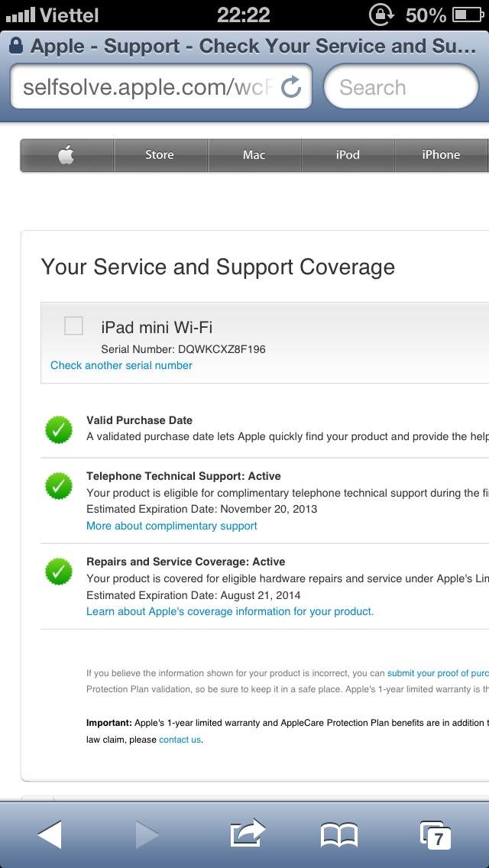
Task: Open More about complimentary support link
Action: [x=172, y=526]
